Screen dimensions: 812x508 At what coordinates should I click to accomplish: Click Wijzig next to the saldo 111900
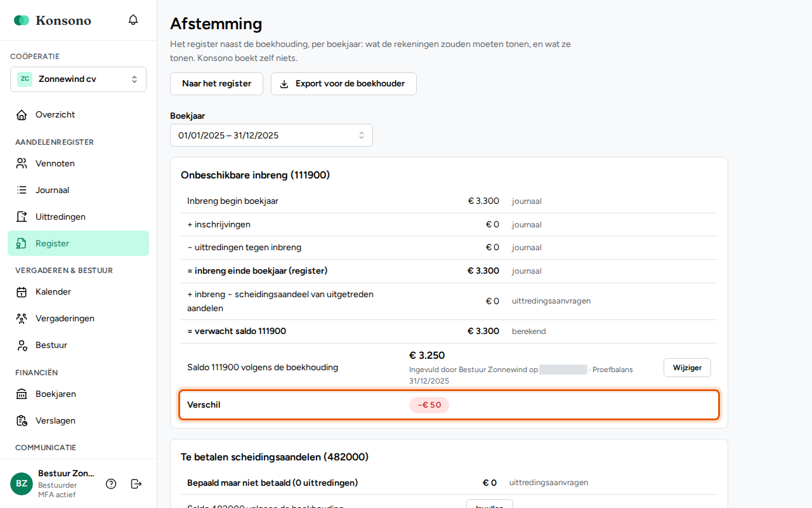pos(687,368)
